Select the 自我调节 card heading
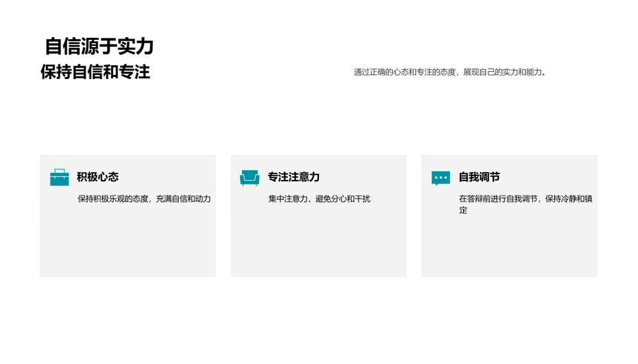 pos(479,177)
